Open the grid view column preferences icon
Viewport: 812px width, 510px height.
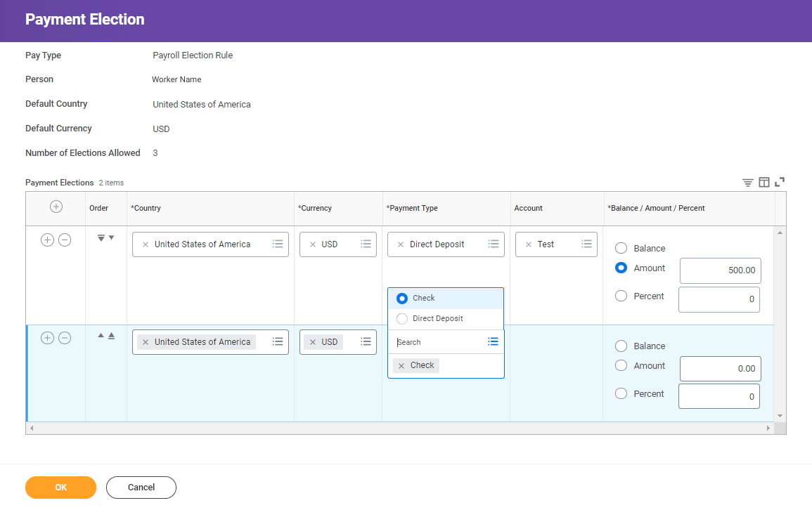[x=764, y=182]
